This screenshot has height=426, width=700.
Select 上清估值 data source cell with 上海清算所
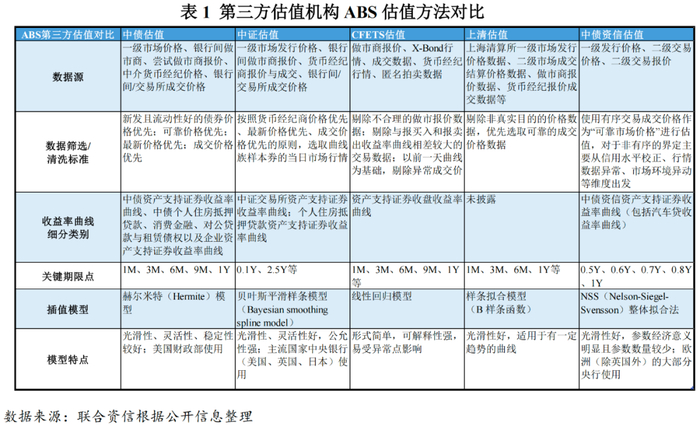(x=522, y=76)
